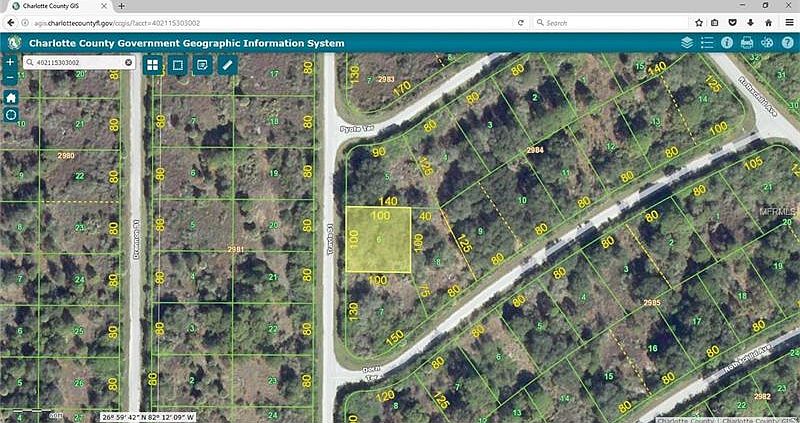View site information in address bar
Viewport: 800px width, 423px height.
click(26, 23)
